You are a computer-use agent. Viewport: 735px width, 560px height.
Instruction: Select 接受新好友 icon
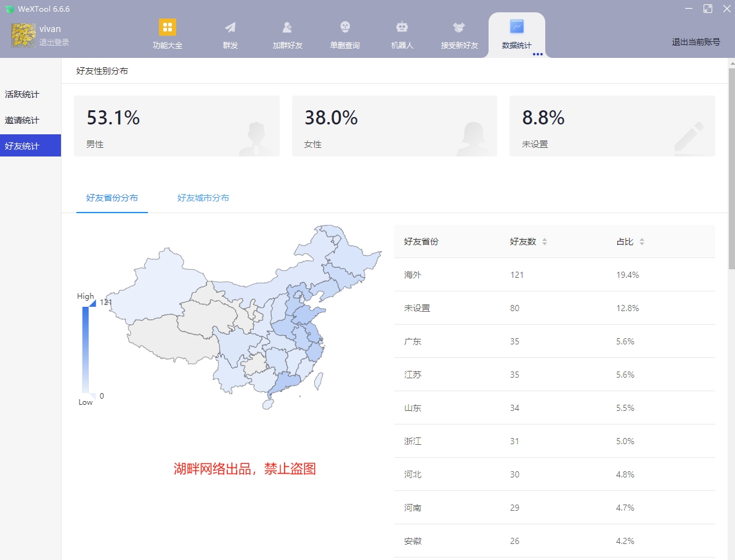tap(458, 34)
